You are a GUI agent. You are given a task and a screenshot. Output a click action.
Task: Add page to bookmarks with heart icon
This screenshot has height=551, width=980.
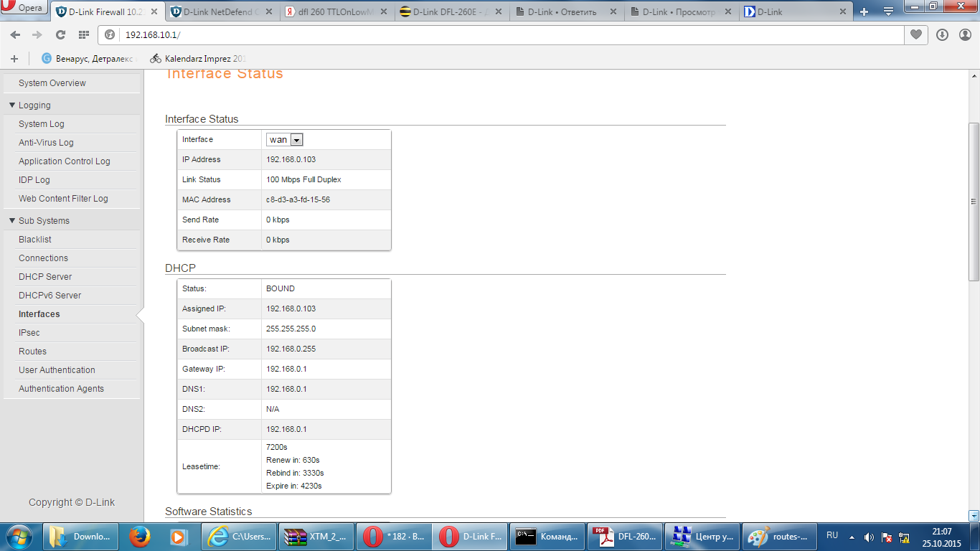[x=916, y=35]
